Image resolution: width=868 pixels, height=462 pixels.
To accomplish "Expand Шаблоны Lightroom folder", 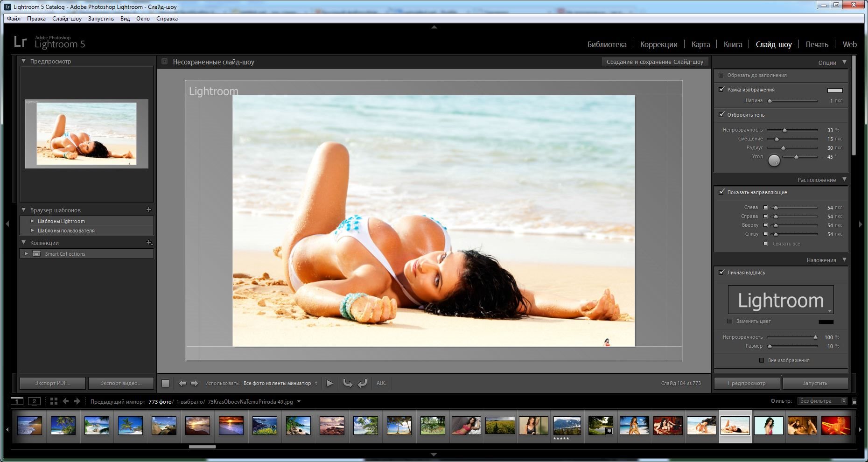I will point(32,221).
